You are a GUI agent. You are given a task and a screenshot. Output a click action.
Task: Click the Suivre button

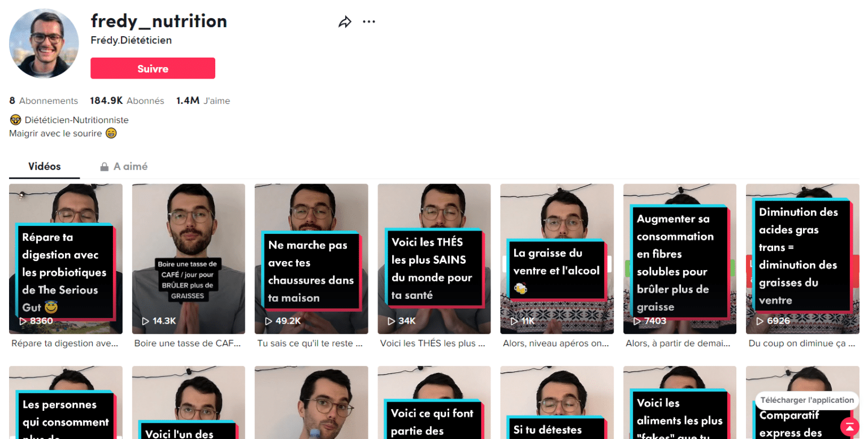[153, 68]
